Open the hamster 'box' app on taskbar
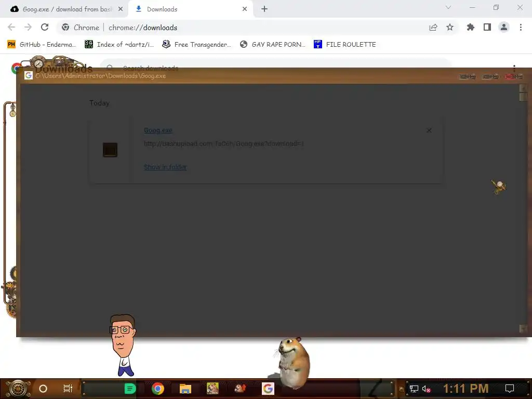 pyautogui.click(x=212, y=389)
